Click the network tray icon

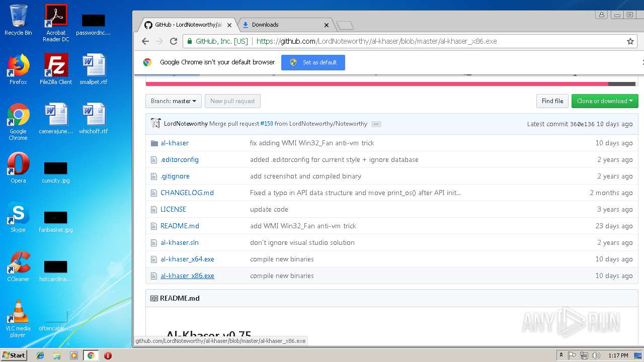(584, 355)
